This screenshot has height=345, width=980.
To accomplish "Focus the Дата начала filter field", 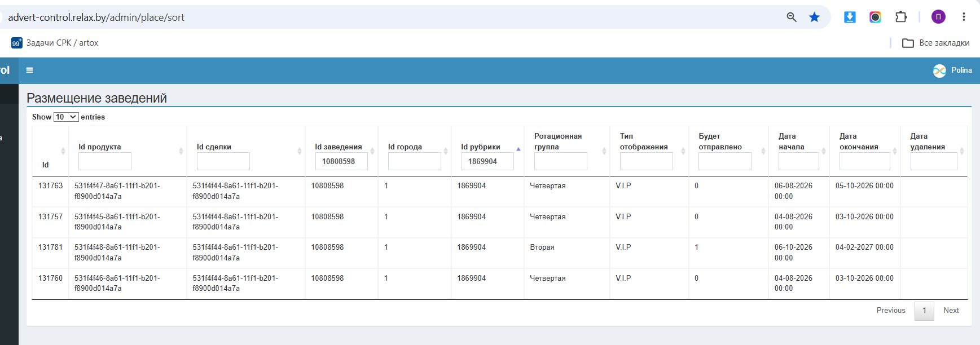I will pyautogui.click(x=799, y=161).
